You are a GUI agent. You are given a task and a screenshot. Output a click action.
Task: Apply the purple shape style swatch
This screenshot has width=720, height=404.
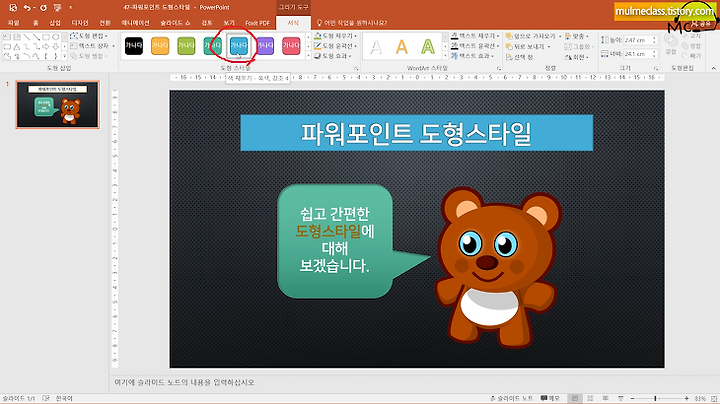(265, 45)
